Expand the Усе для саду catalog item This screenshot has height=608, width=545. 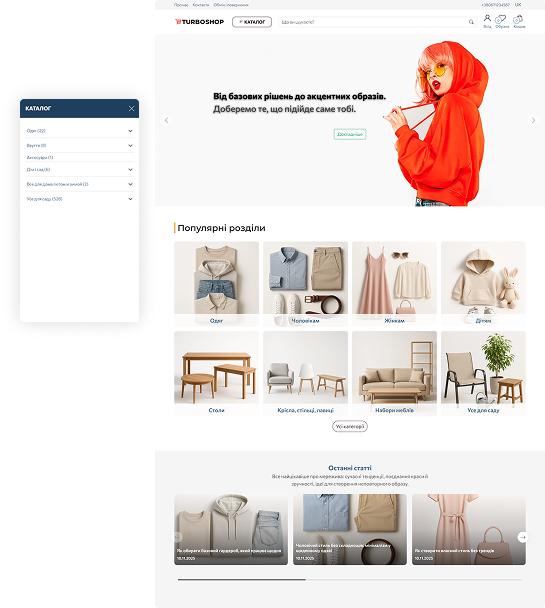[x=130, y=199]
